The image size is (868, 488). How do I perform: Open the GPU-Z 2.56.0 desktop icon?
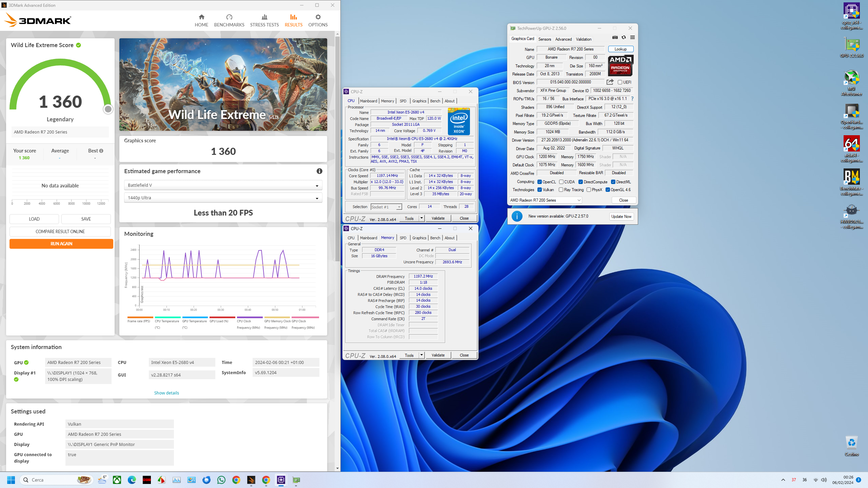[x=851, y=47]
